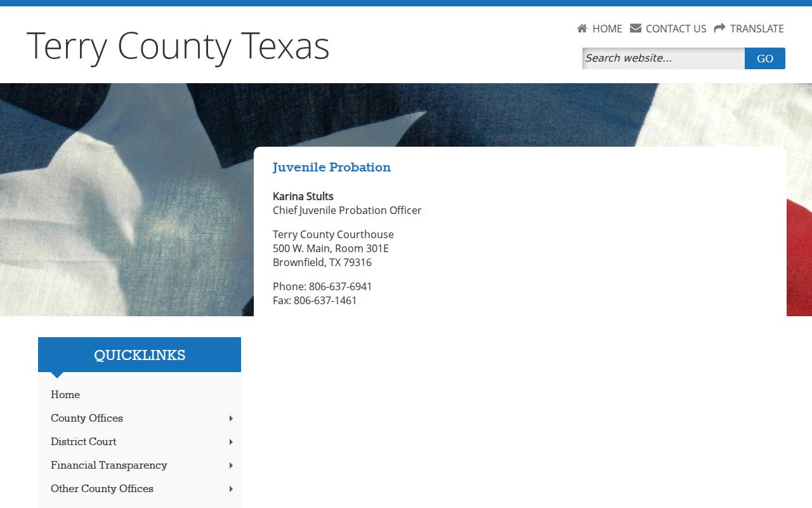
Task: Open District Court quicklink
Action: (x=84, y=442)
